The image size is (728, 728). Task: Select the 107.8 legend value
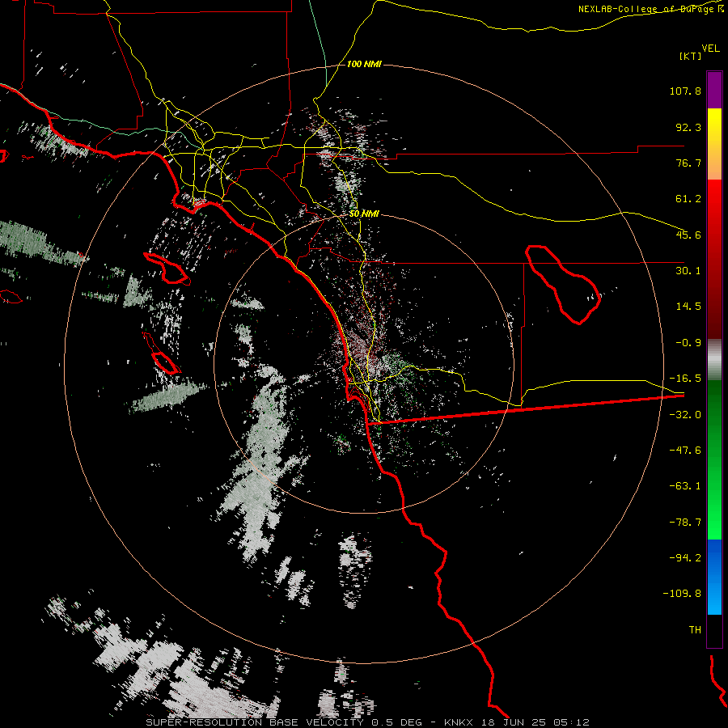tap(685, 91)
